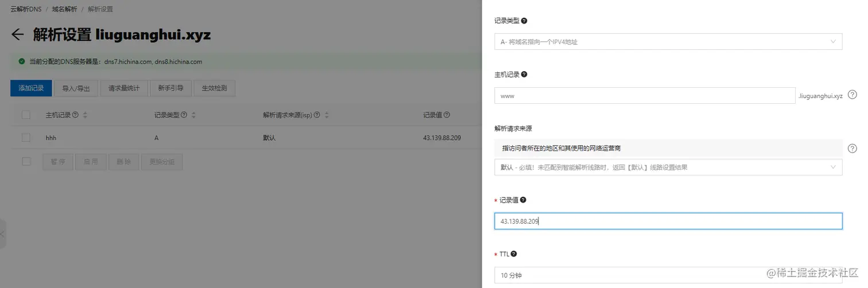Click the 启用 batch button
Viewport: 868px width, 288px height.
[x=91, y=162]
